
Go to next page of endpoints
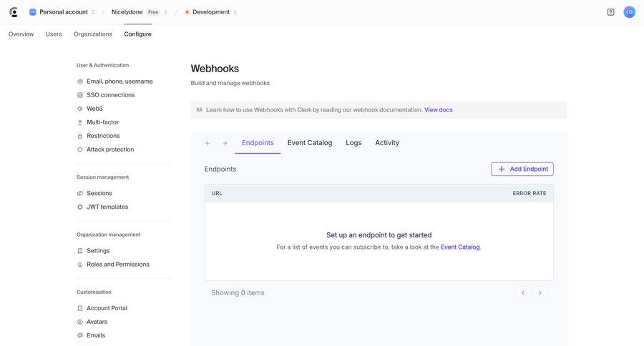(540, 292)
